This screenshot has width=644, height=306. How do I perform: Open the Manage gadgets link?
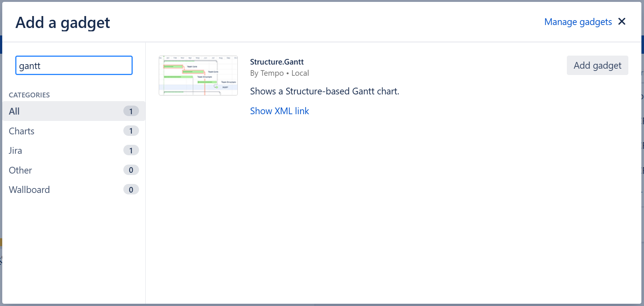pyautogui.click(x=578, y=22)
